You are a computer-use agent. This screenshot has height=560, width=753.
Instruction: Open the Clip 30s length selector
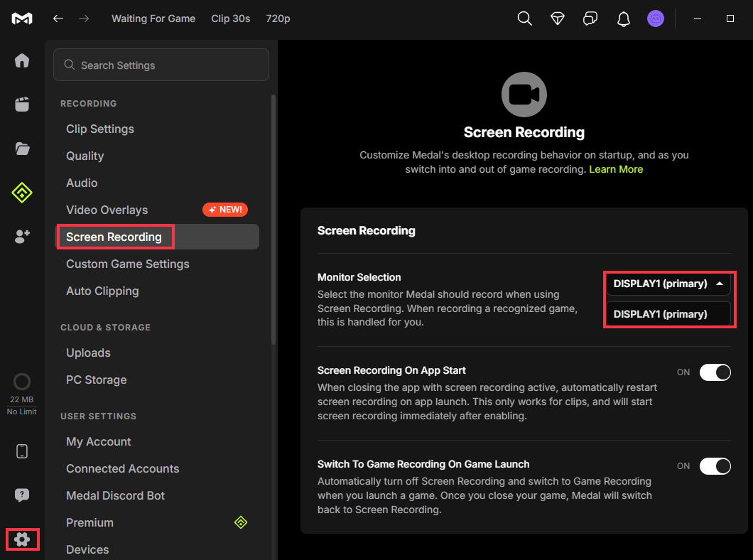(230, 18)
